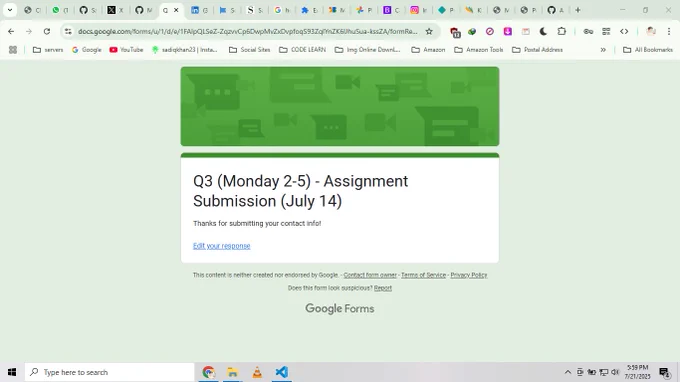Switch to the Google tab
680x382 pixels.
pyautogui.click(x=282, y=10)
